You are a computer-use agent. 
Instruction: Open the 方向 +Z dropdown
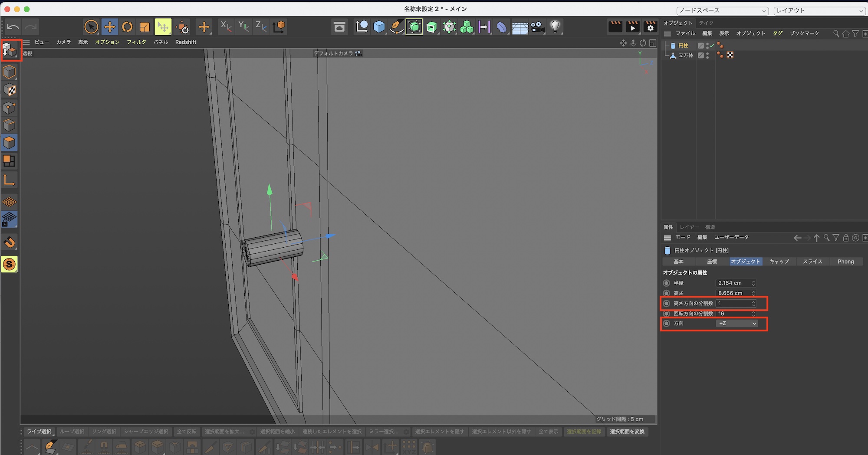(x=737, y=324)
